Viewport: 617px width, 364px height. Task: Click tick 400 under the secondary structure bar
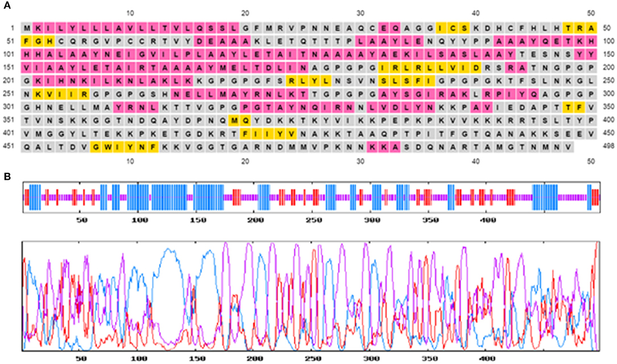click(488, 220)
